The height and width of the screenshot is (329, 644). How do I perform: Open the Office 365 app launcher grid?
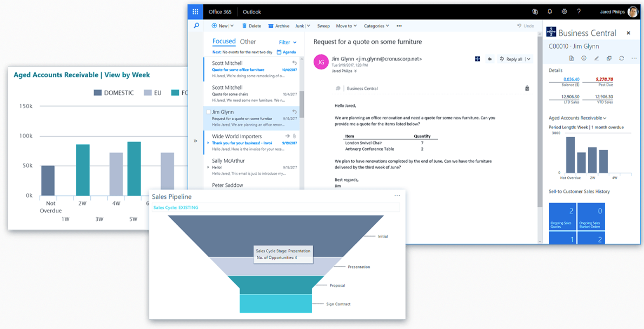click(x=196, y=11)
